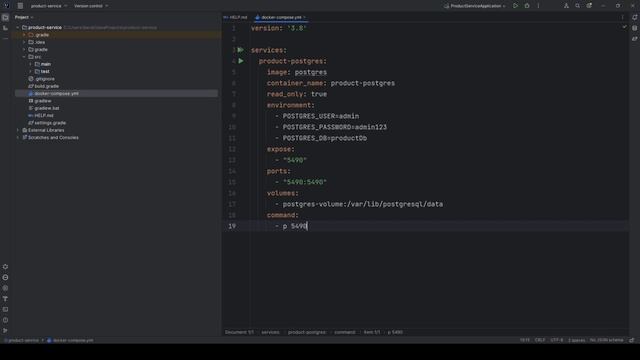Open more tool windows ellipsis
Screen dimensions: 640x360
pos(5,38)
